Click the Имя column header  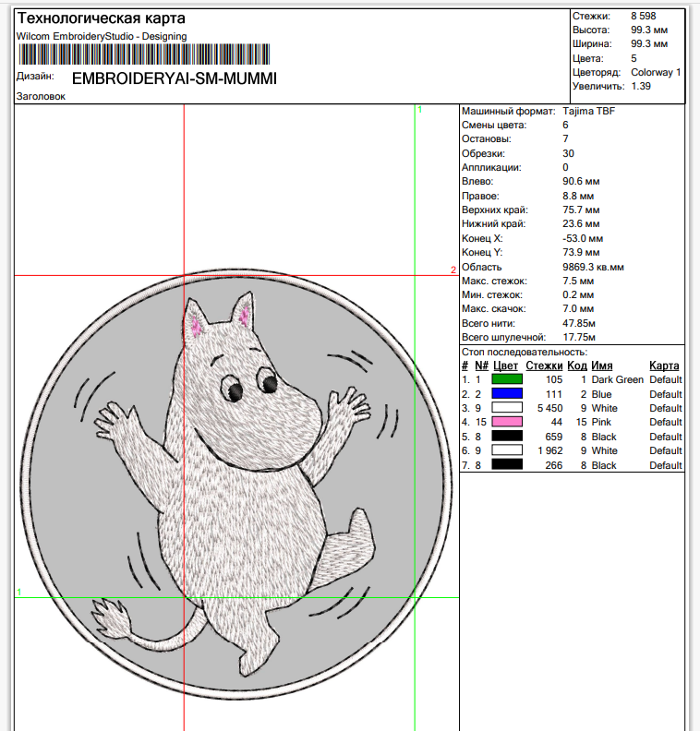[602, 366]
